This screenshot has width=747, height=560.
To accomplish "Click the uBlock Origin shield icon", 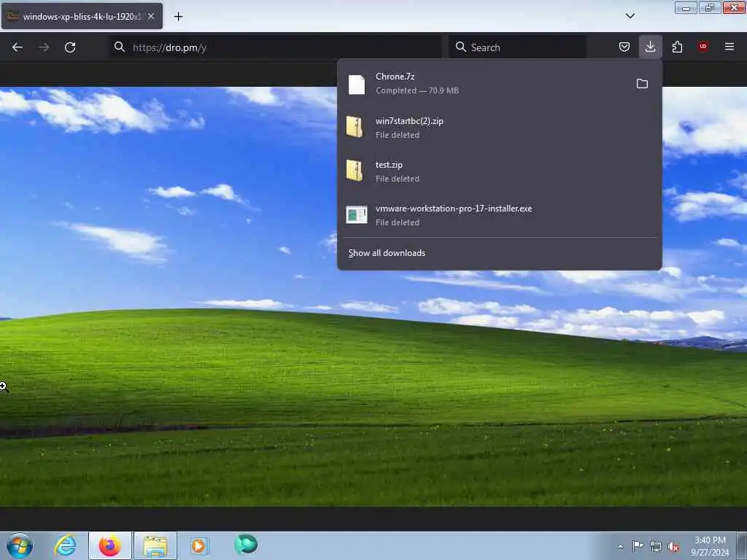I will click(x=703, y=47).
